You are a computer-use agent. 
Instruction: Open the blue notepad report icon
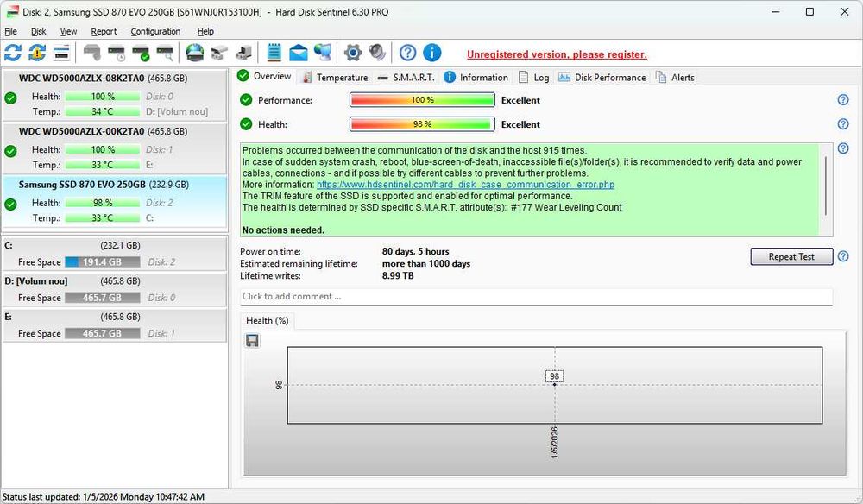pyautogui.click(x=274, y=53)
